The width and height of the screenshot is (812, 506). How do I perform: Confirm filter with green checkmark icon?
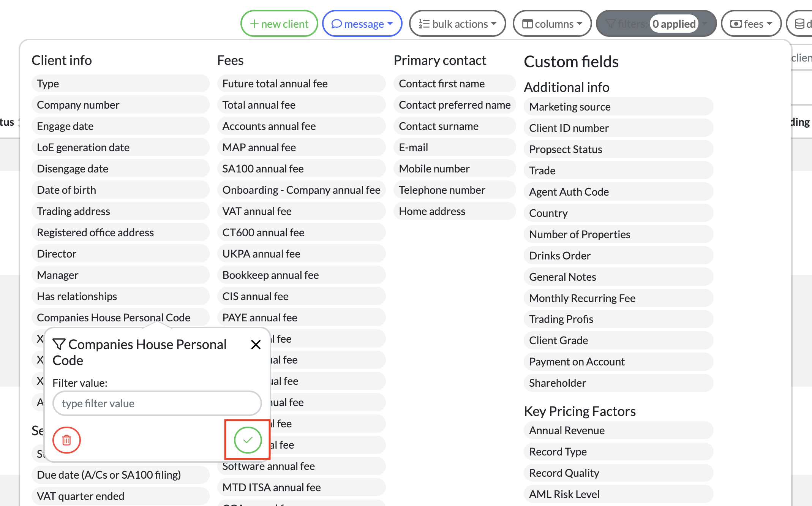pos(248,440)
